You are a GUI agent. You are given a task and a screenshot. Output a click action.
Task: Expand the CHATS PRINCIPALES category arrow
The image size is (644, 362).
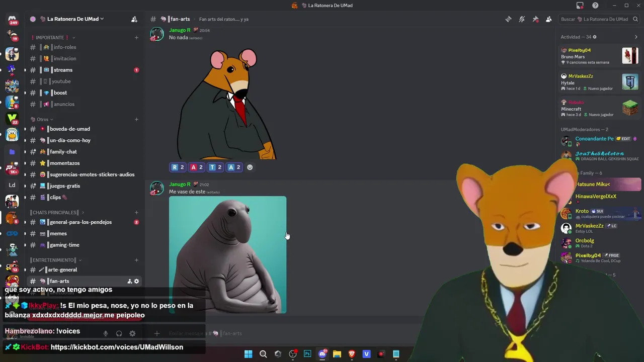tap(83, 213)
